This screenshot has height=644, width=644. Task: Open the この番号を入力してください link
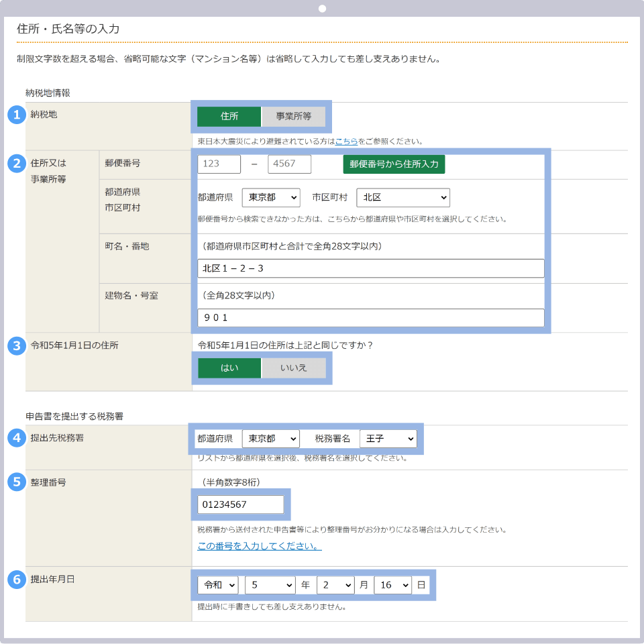click(259, 546)
